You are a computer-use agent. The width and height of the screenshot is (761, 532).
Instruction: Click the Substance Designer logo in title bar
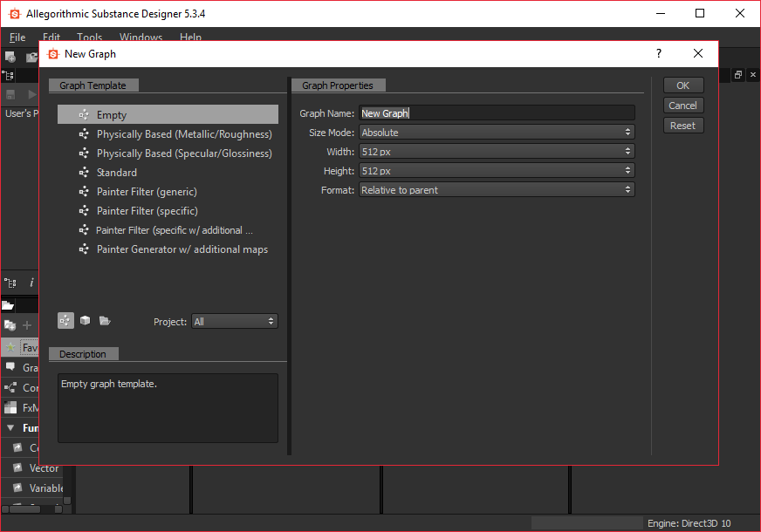tap(15, 14)
